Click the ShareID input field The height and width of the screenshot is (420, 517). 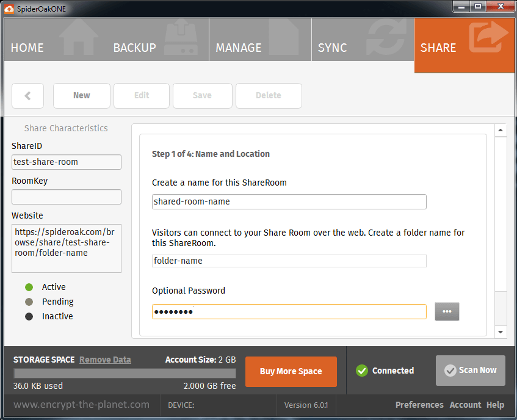(x=67, y=162)
